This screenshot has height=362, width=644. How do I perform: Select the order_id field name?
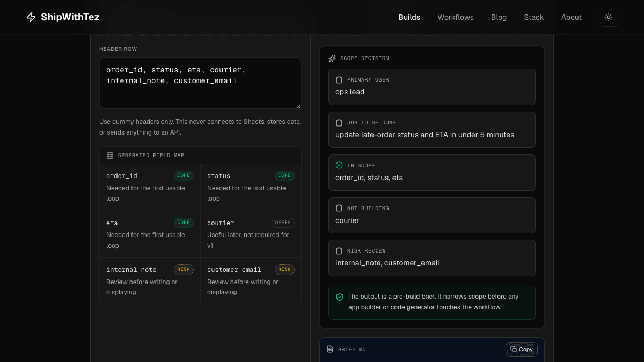click(122, 176)
